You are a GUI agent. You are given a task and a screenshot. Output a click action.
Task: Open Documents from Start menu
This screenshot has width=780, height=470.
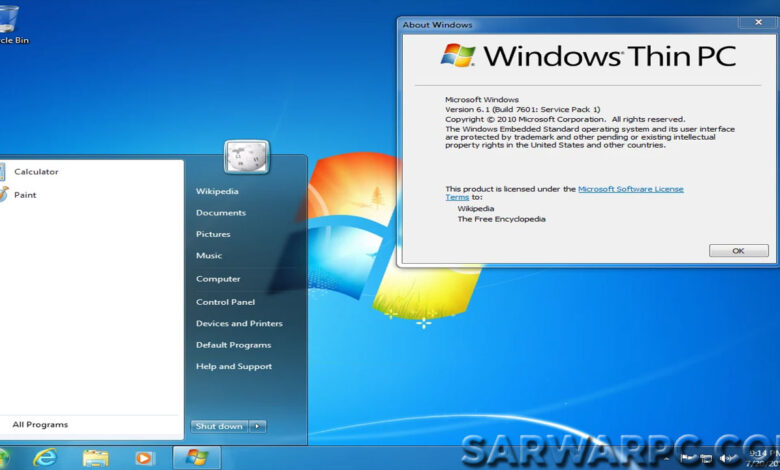click(x=221, y=212)
